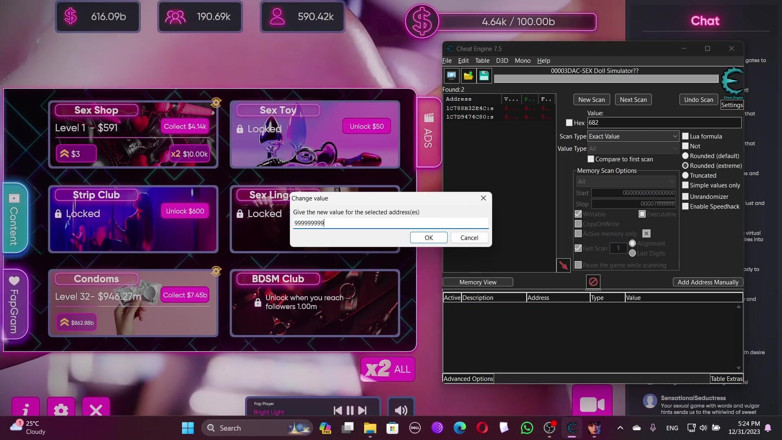This screenshot has width=782, height=440.
Task: Open Cheat Engine's File menu
Action: pos(447,60)
